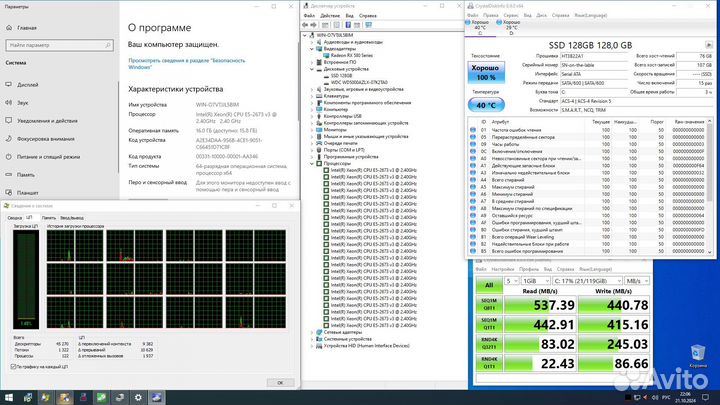
Task: Open the drive dropdown C: 17%
Action: [x=587, y=281]
